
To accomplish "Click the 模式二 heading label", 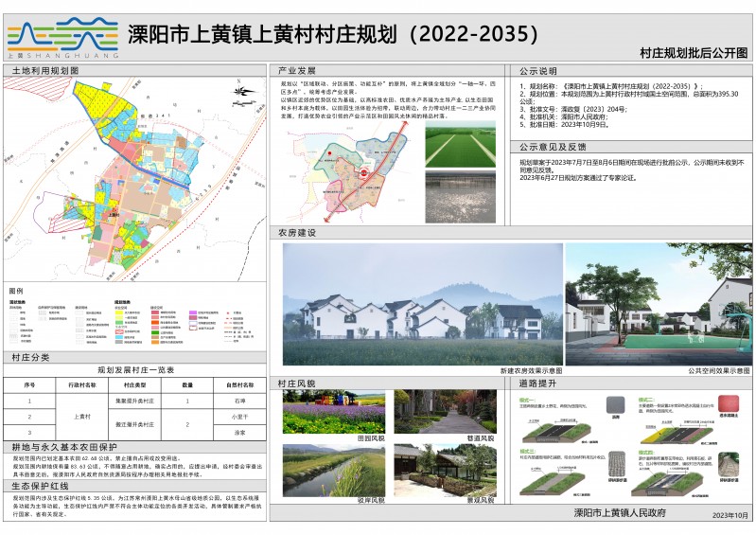I will 646,400.
